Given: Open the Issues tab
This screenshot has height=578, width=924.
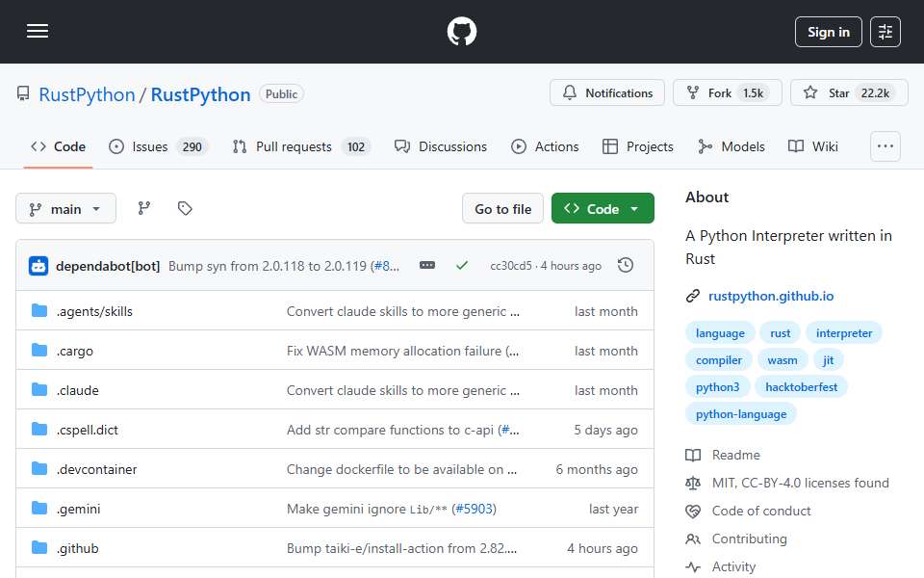Looking at the screenshot, I should click(x=158, y=146).
